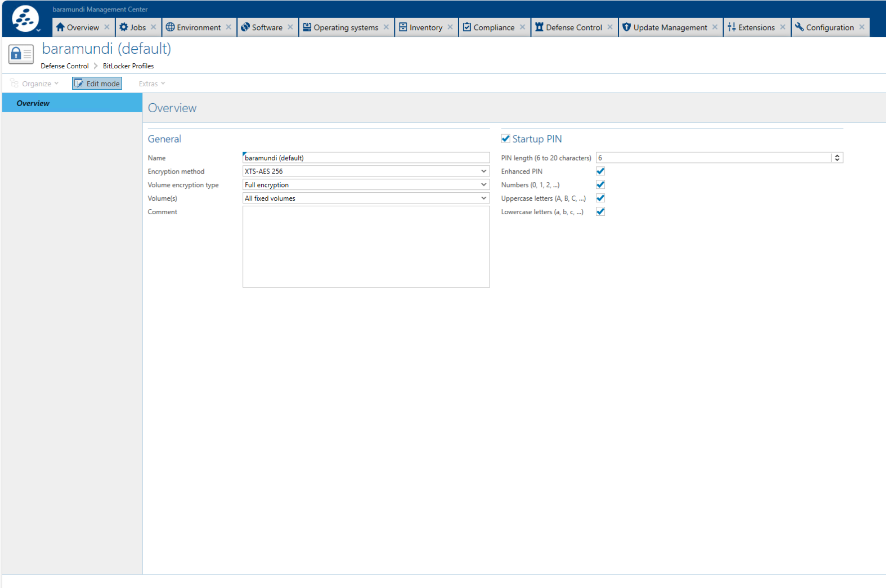This screenshot has width=886, height=588.
Task: Click the Update Management shield icon
Action: click(x=626, y=27)
